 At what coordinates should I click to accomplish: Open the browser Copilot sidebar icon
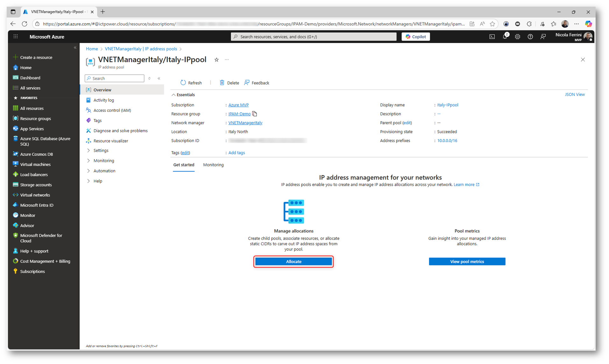click(x=588, y=24)
